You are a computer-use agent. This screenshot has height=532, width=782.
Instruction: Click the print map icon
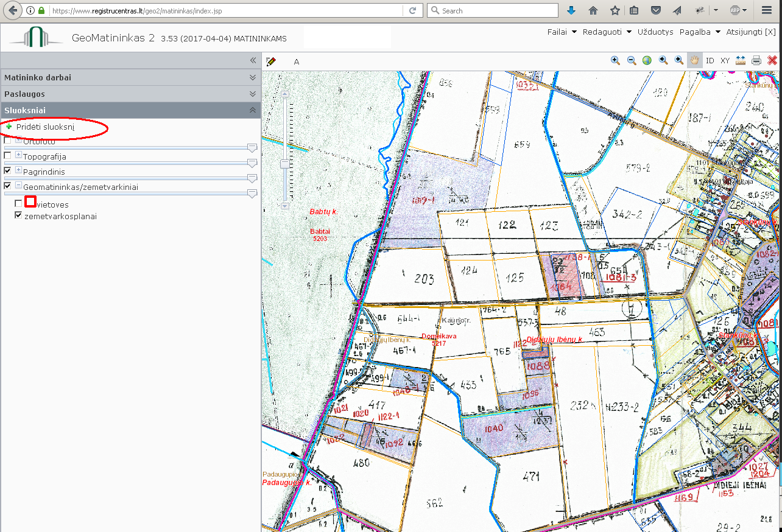tap(756, 61)
